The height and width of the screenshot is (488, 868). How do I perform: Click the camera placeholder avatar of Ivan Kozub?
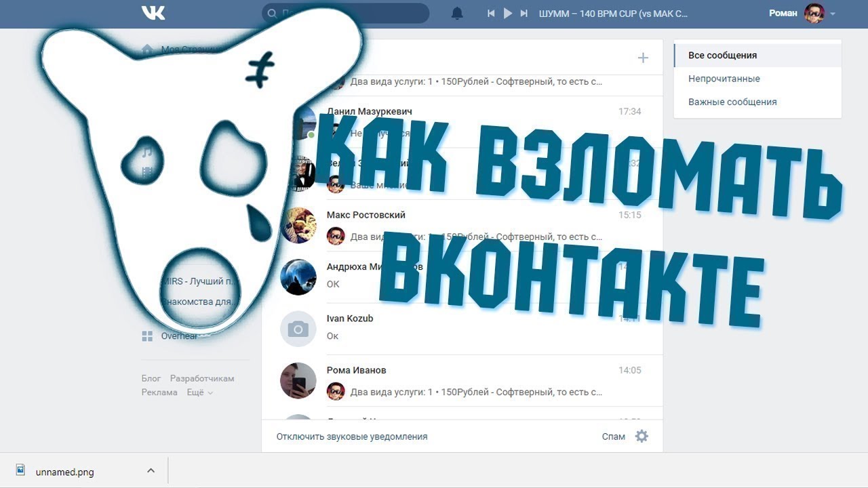[x=298, y=329]
